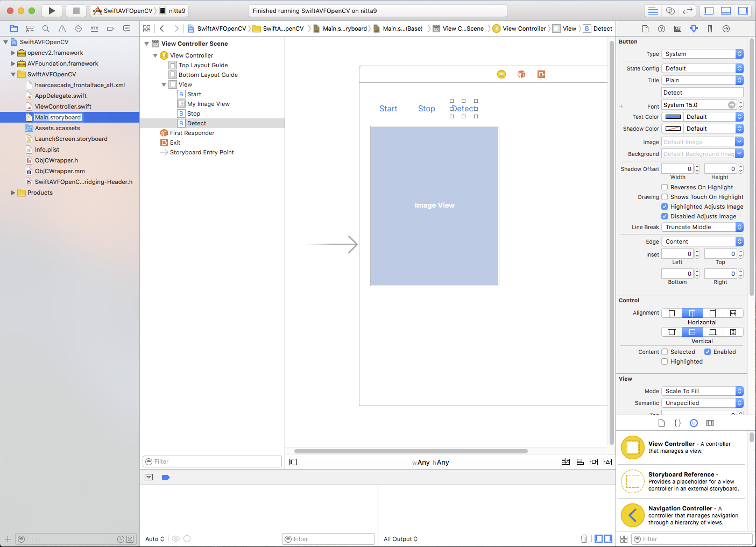
Task: Show the Attributes inspector
Action: point(694,29)
